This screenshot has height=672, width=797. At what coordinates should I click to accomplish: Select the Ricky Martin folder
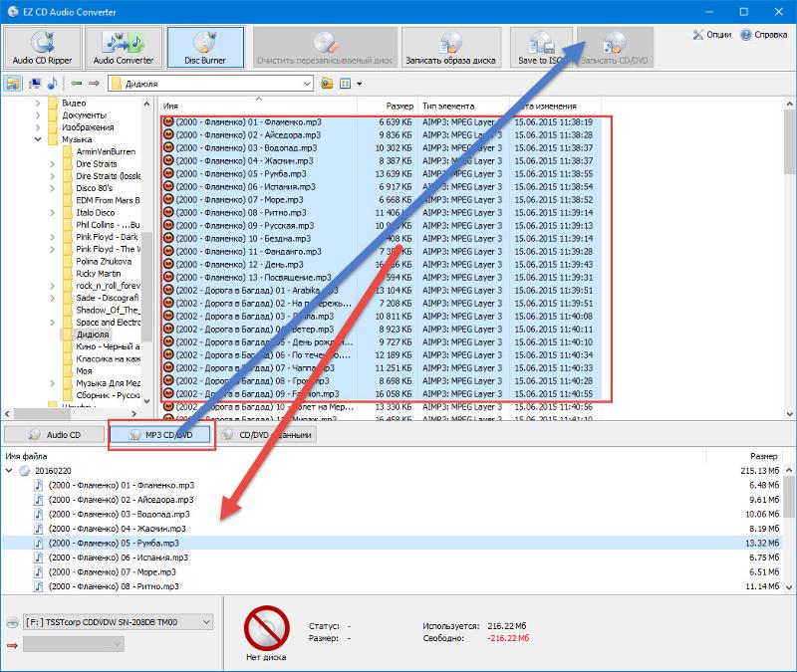point(98,273)
